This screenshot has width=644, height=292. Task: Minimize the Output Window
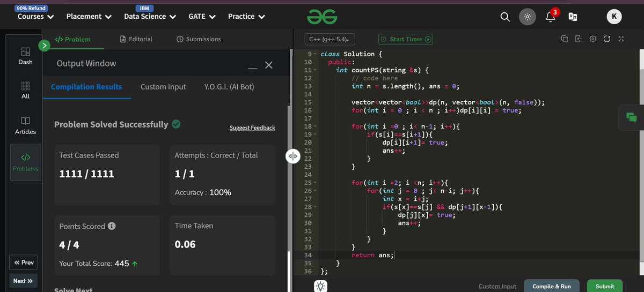[x=252, y=69]
